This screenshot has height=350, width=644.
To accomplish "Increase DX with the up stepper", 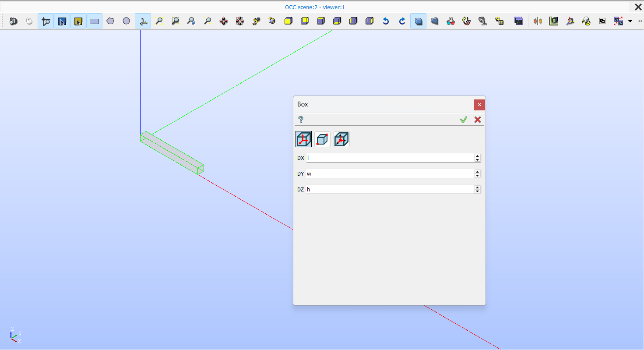I will (477, 156).
